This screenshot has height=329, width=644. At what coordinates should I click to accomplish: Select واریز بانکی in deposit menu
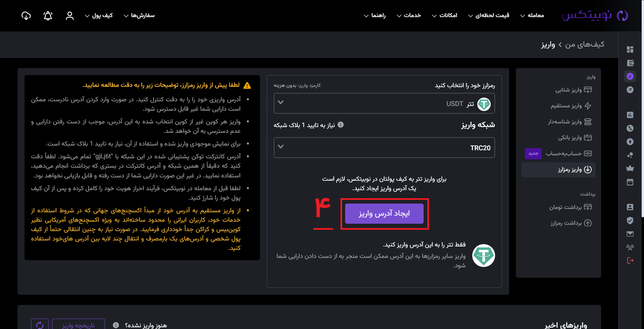tap(575, 138)
